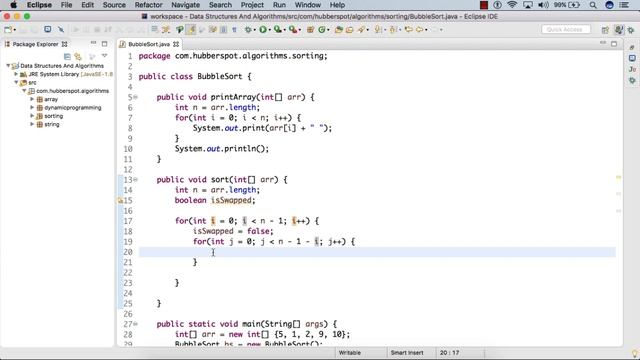Click the Coverage run icon

click(x=278, y=29)
